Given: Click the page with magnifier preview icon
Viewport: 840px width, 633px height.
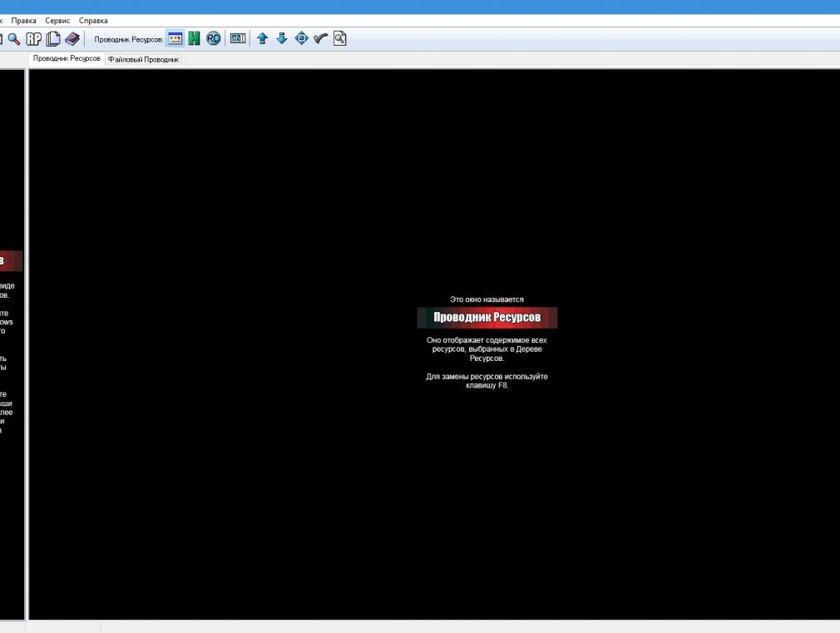Looking at the screenshot, I should 339,38.
